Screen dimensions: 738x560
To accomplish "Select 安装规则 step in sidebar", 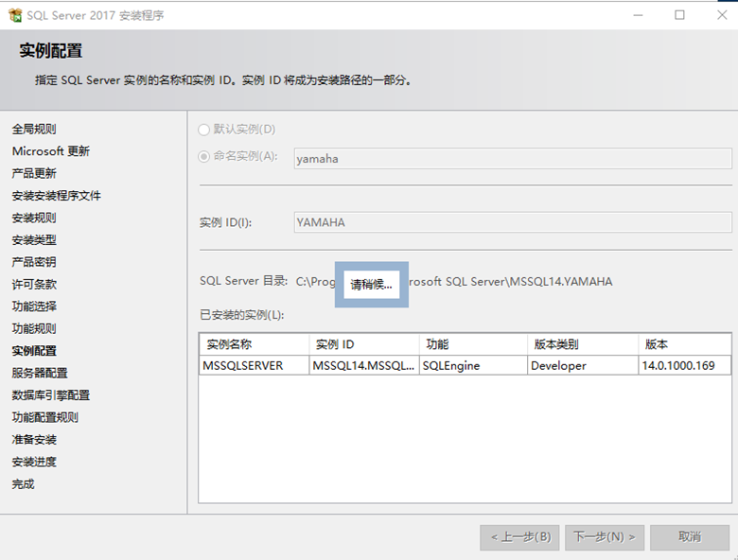I will coord(34,218).
